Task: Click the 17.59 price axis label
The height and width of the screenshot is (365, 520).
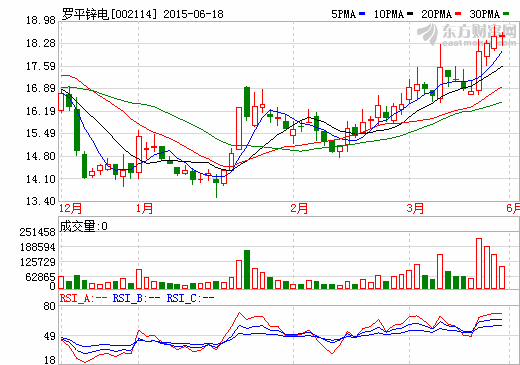Action: pos(41,66)
